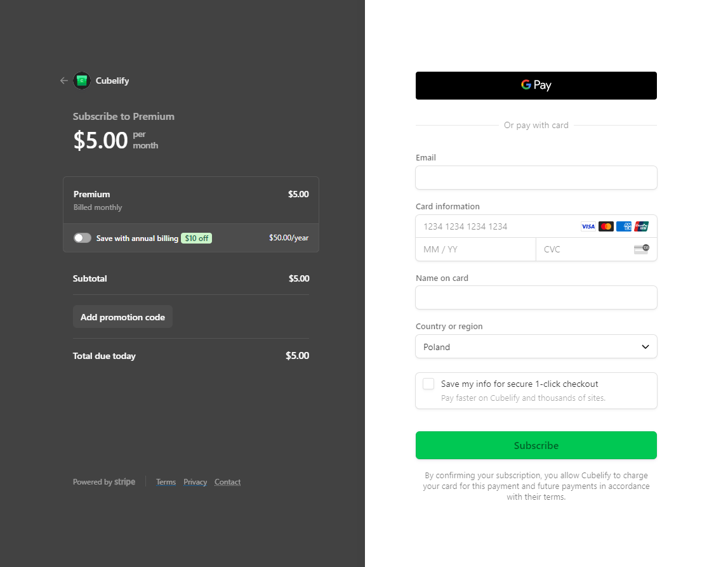Select the Name on card field
Image resolution: width=728 pixels, height=567 pixels.
(x=536, y=297)
